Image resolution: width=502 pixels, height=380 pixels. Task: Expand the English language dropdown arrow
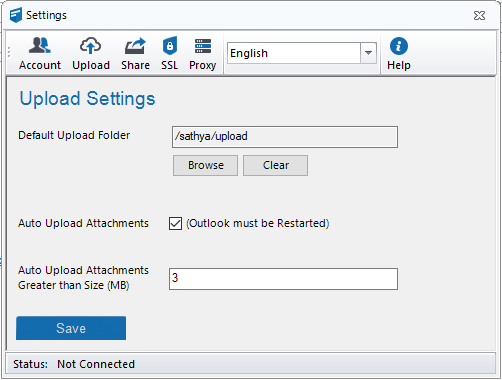368,53
